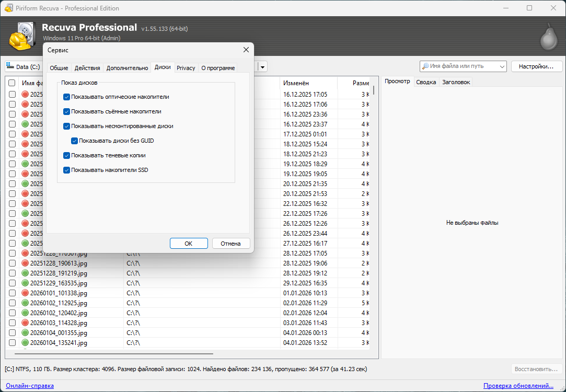566x392 pixels.
Task: Click red status icon of 20251228_190613.jpg
Action: point(25,263)
